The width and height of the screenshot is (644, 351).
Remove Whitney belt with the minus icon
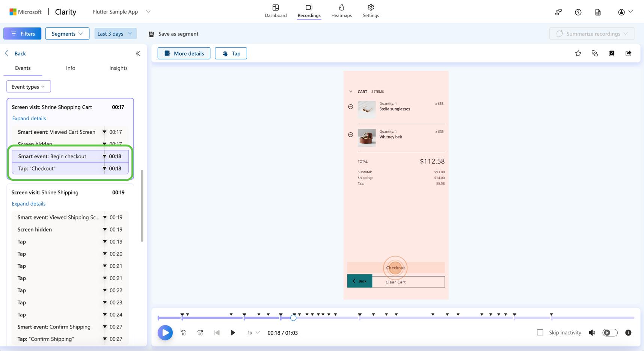pos(350,135)
